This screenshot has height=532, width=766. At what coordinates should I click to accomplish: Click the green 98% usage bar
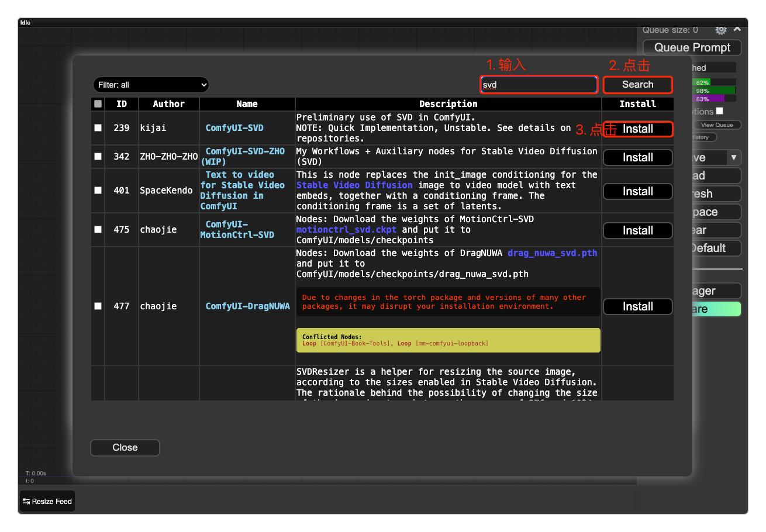click(715, 91)
